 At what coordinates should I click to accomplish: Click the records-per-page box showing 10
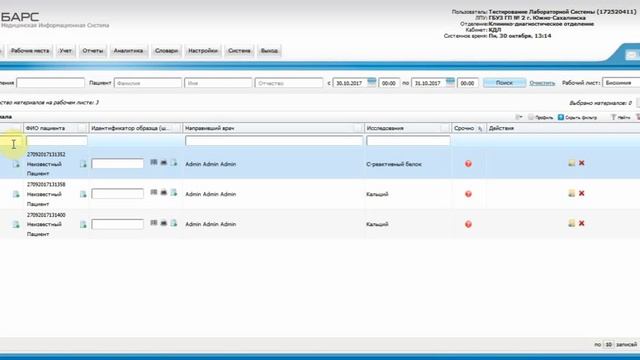click(x=608, y=344)
